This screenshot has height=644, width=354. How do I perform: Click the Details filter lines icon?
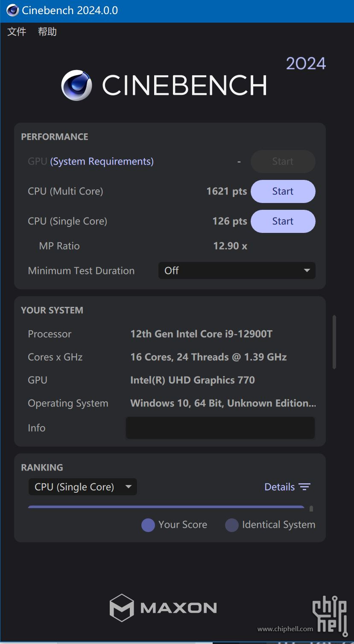point(304,487)
